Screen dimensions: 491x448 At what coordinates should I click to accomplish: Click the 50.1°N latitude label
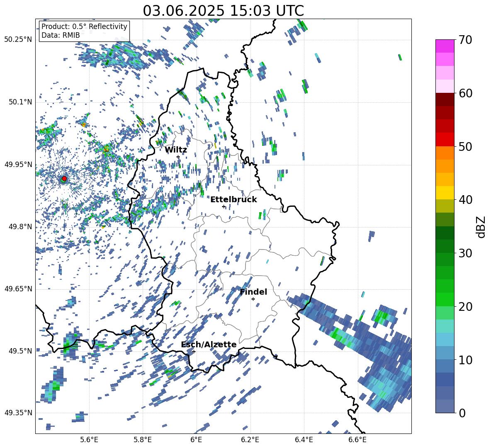[21, 102]
